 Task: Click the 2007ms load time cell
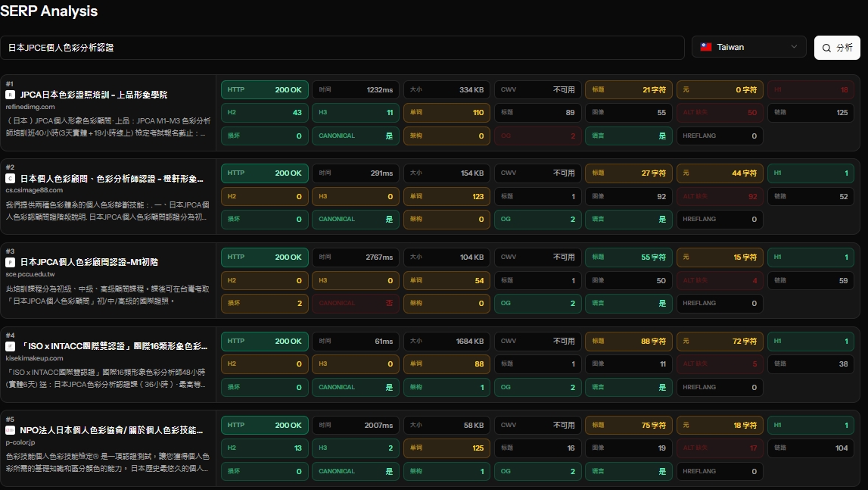tap(356, 425)
